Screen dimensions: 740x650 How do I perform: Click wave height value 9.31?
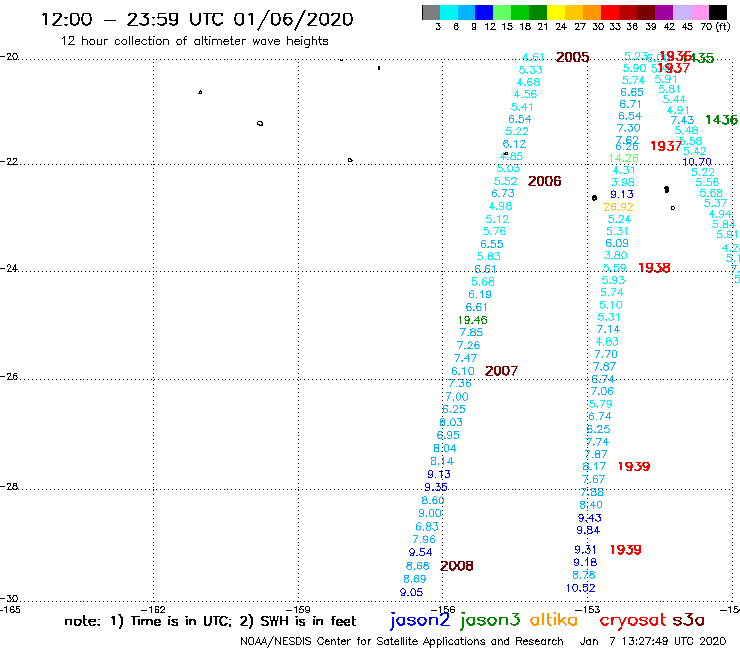(585, 550)
